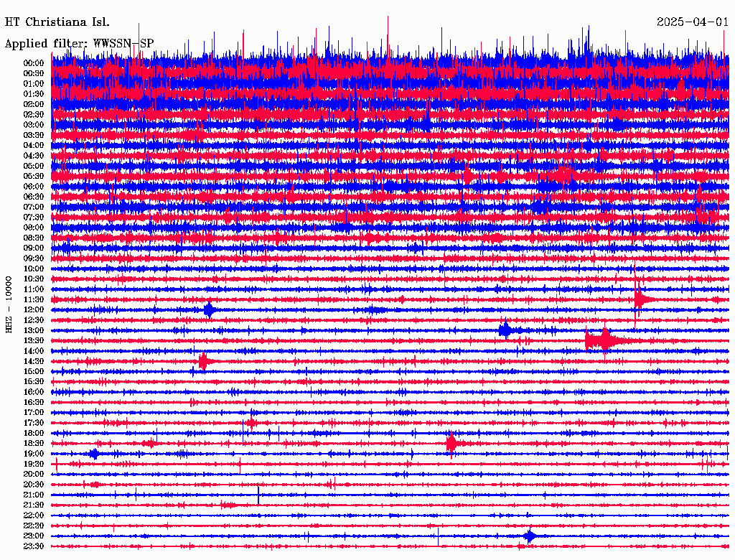Click the large red event on the 13:30 trace
The image size is (735, 560).
tap(604, 340)
